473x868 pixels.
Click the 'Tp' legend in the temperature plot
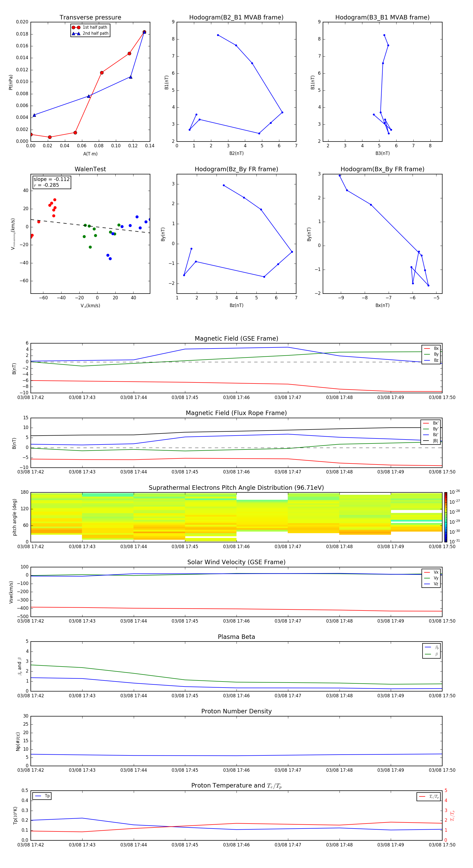[x=42, y=796]
